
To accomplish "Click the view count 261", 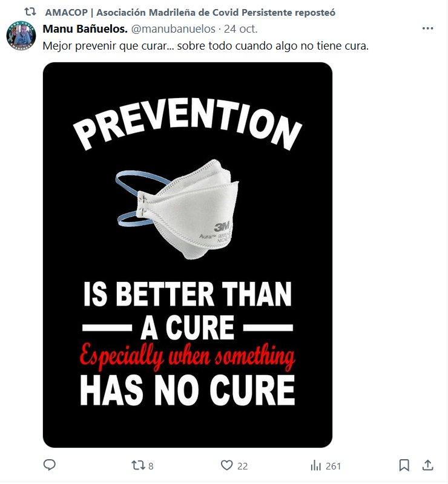I will pos(333,466).
